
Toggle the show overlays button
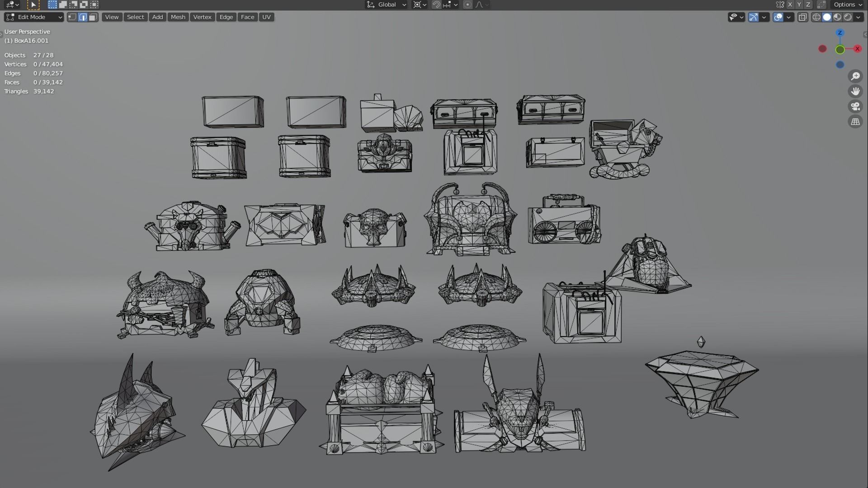coord(778,17)
